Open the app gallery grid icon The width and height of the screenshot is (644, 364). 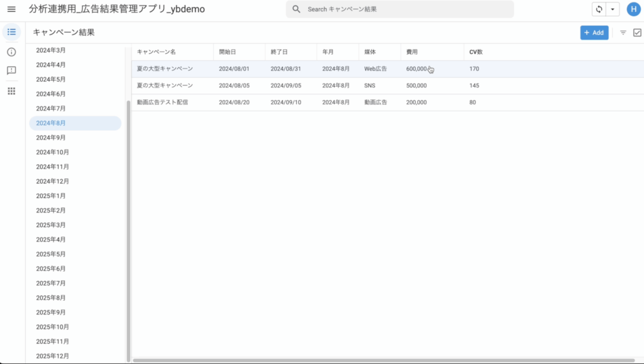point(11,91)
